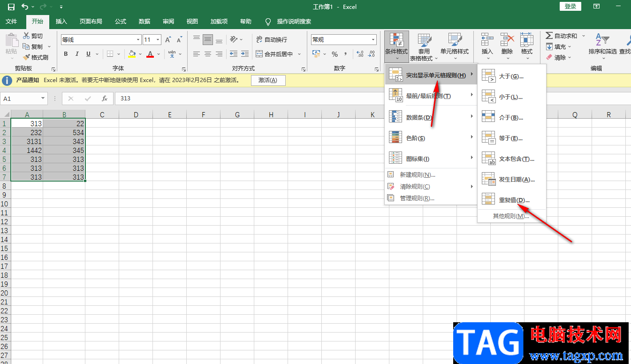Toggle 自动换行 wrap text
Screen dimensions: 631x364
coord(272,40)
